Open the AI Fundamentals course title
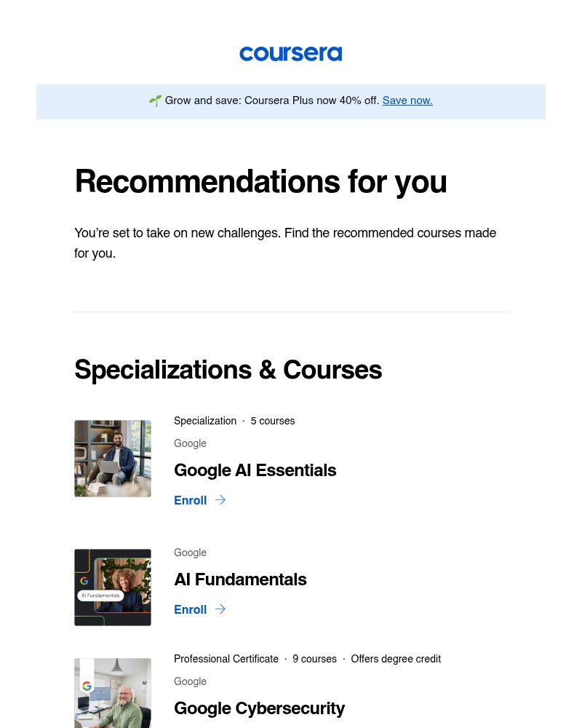The image size is (582, 728). click(240, 579)
